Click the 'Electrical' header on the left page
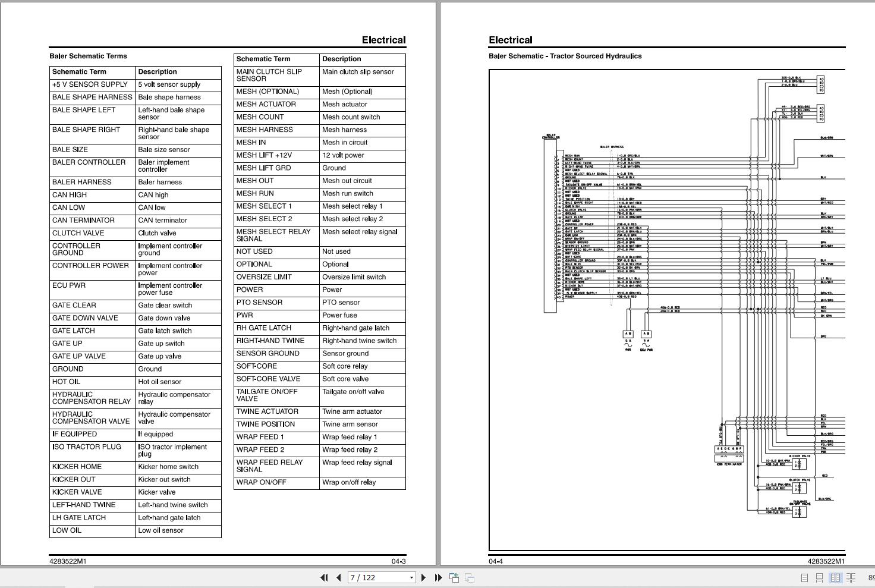Image resolution: width=875 pixels, height=588 pixels. [383, 40]
